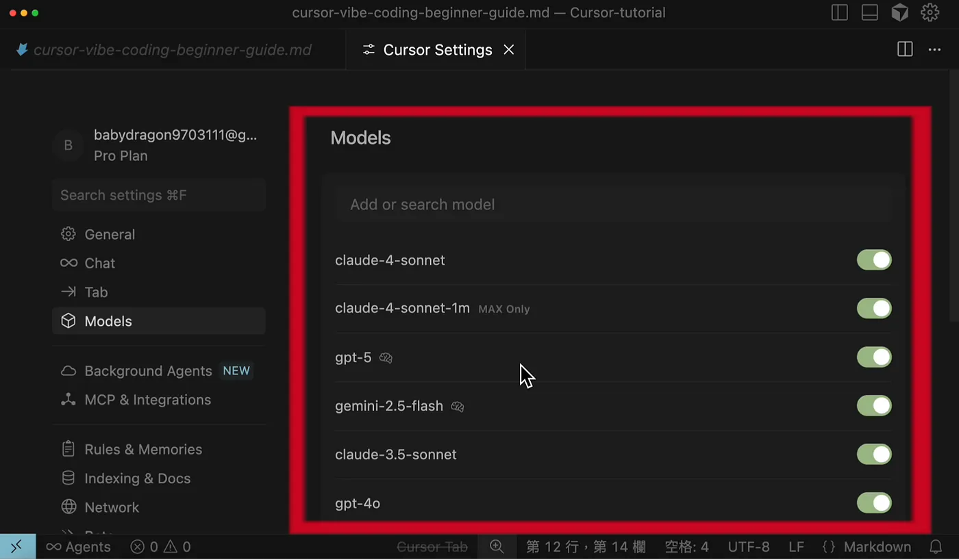Image resolution: width=959 pixels, height=560 pixels.
Task: Focus the Search settings field
Action: coord(159,195)
